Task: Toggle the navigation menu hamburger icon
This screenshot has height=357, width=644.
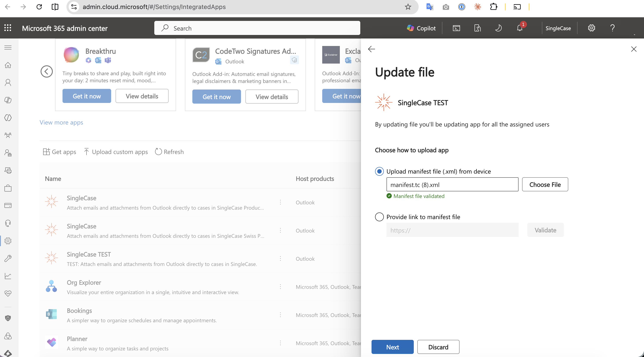Action: 8,48
